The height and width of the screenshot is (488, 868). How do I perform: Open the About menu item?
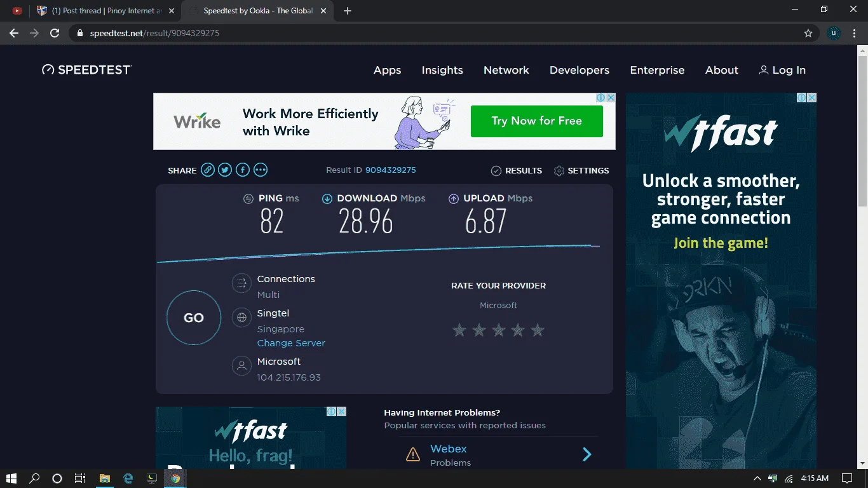pos(722,70)
